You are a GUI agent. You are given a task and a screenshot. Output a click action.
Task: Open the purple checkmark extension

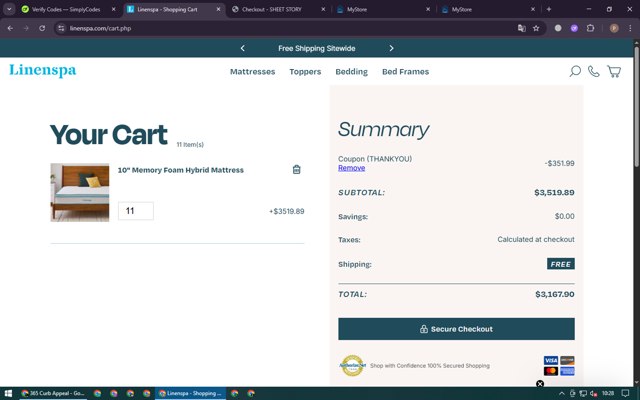coord(574,28)
